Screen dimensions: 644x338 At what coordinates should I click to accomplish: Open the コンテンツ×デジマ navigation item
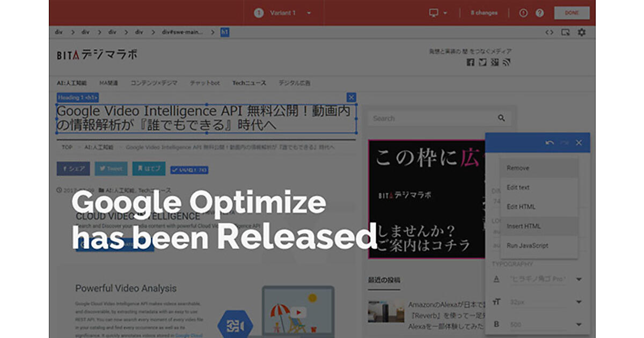coord(154,83)
